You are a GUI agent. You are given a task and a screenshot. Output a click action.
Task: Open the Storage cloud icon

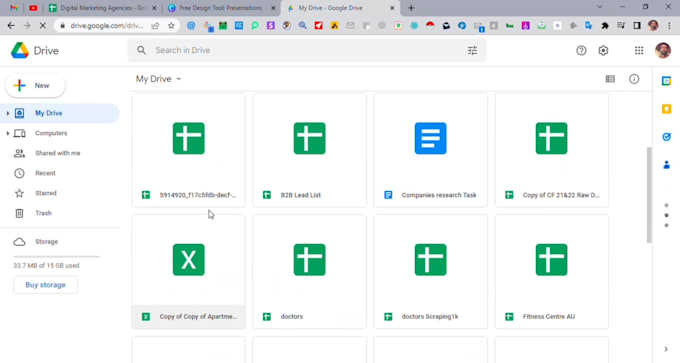point(20,242)
